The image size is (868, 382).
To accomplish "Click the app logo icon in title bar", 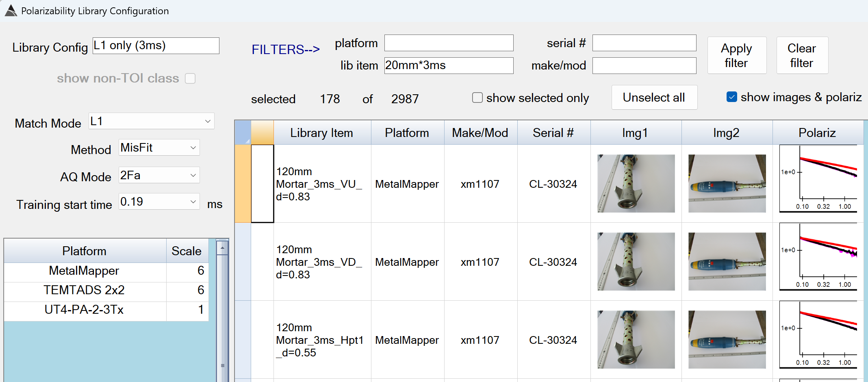I will (11, 11).
